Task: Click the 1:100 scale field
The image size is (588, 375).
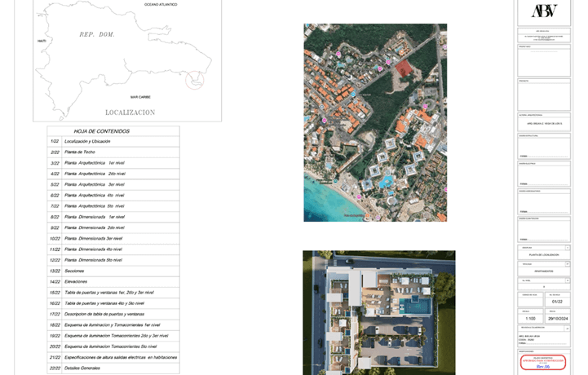Action: click(530, 319)
